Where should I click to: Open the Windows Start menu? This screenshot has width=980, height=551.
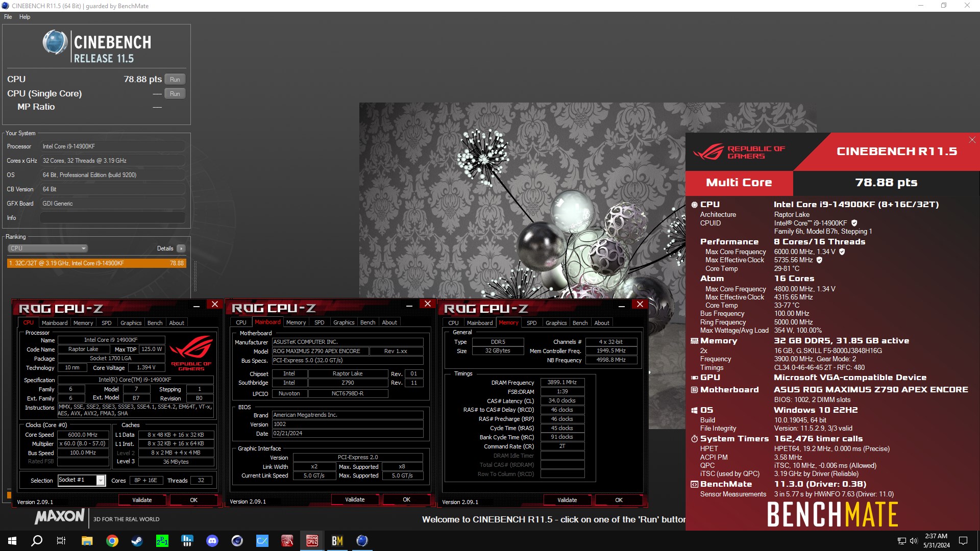(x=12, y=541)
